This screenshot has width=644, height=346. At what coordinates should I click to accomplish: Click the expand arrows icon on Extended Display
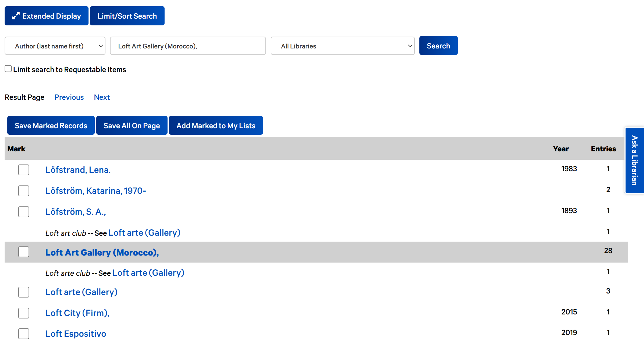[x=16, y=16]
